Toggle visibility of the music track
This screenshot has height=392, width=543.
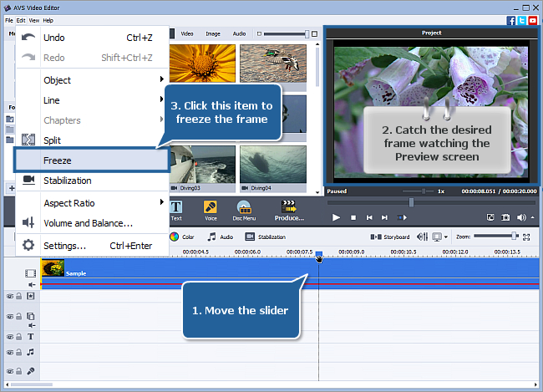click(x=10, y=353)
